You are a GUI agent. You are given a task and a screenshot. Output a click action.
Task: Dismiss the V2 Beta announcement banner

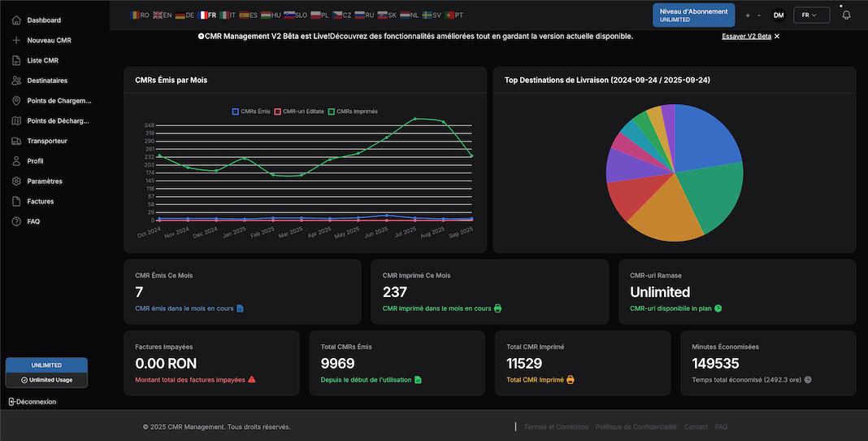point(777,37)
